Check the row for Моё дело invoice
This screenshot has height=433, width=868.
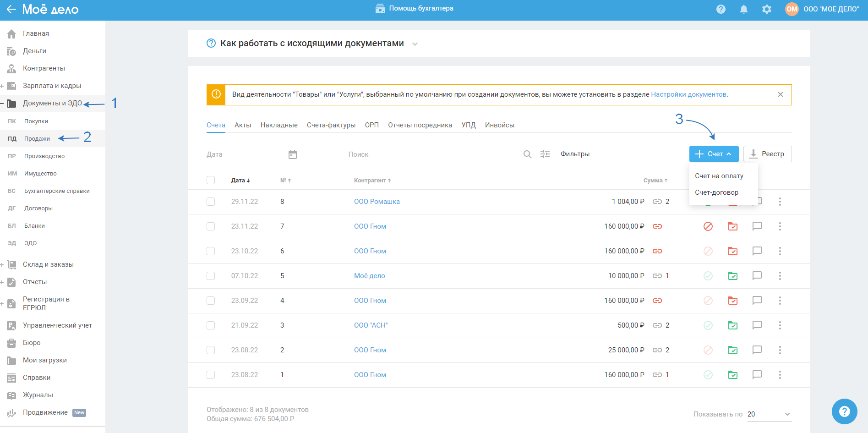[x=211, y=276]
